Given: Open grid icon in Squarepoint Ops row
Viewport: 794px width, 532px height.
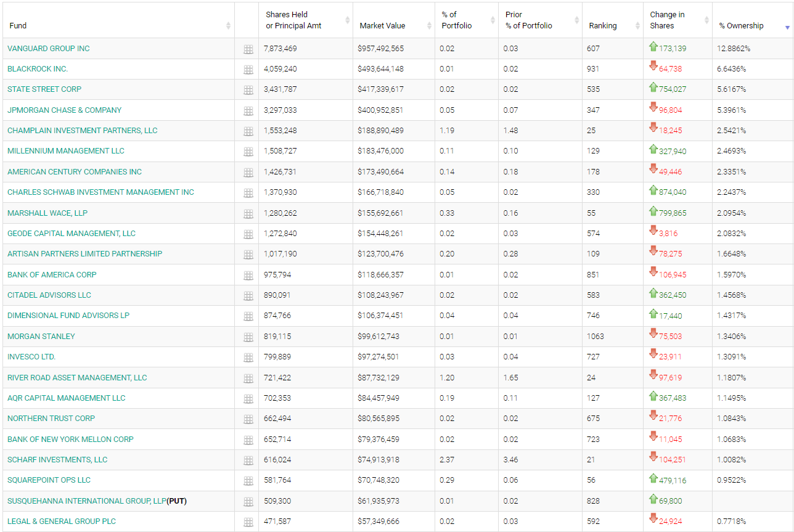Looking at the screenshot, I should tap(248, 481).
